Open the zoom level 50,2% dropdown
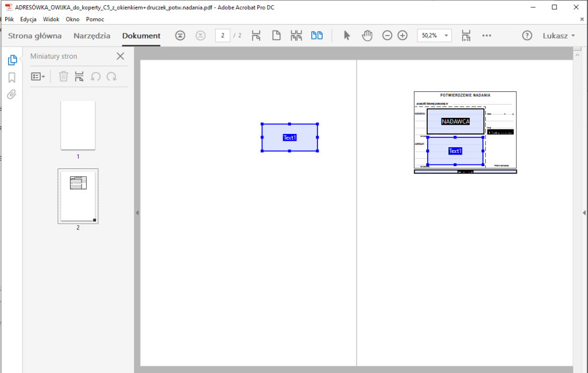 coord(434,36)
